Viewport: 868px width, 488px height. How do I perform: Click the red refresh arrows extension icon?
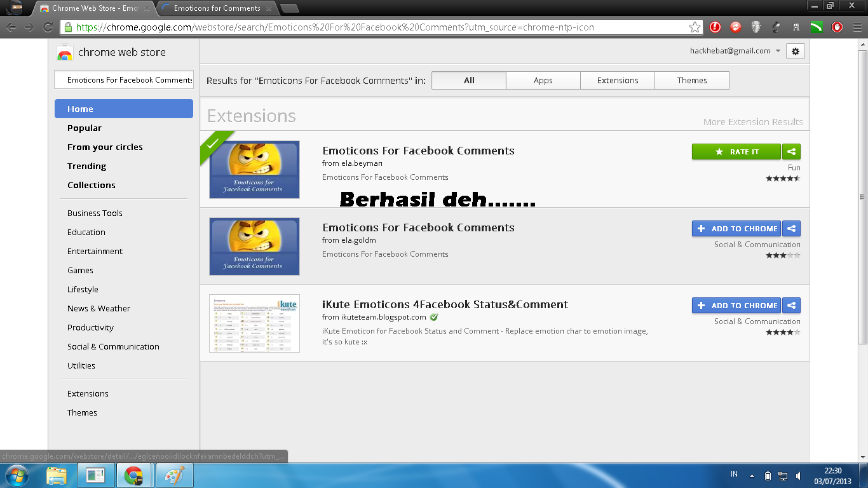tap(736, 27)
